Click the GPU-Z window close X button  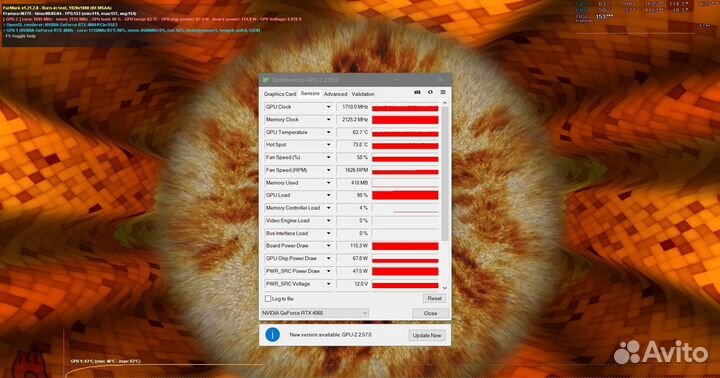pyautogui.click(x=441, y=80)
